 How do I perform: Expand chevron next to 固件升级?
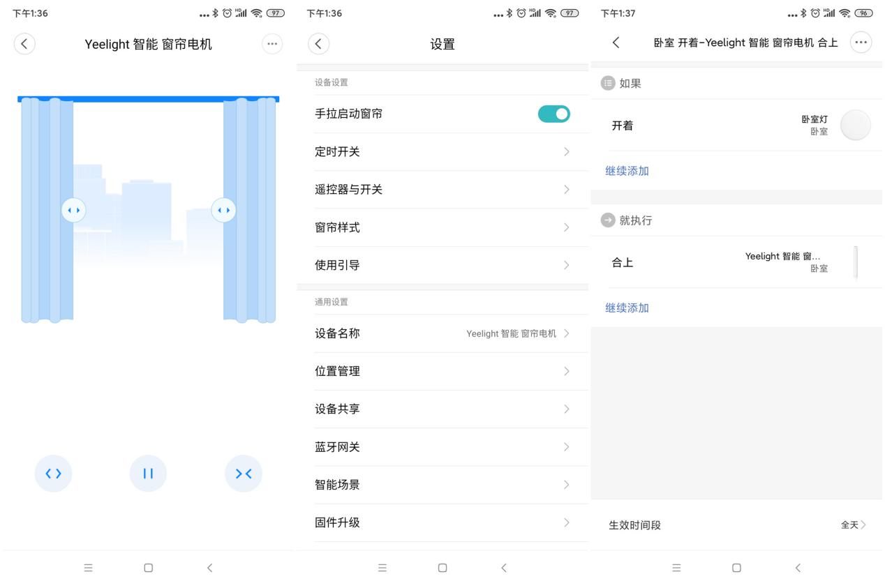[x=567, y=522]
